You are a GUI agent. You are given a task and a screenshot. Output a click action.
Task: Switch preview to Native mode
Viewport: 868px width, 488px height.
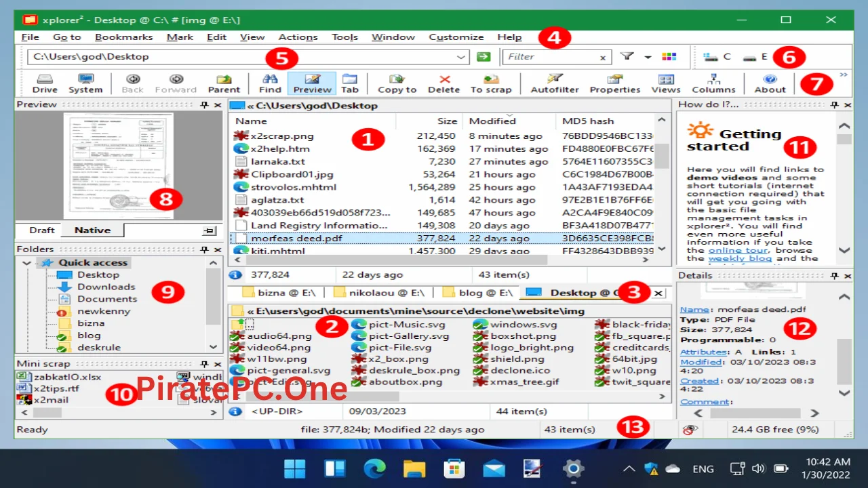pos(92,230)
